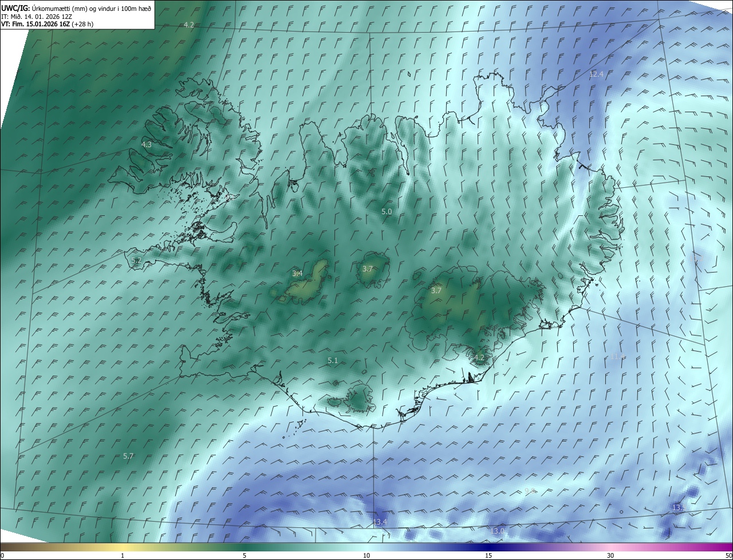Select the 5.2 value off Snæfellsnes peninsula
The image size is (733, 560).
(x=136, y=261)
